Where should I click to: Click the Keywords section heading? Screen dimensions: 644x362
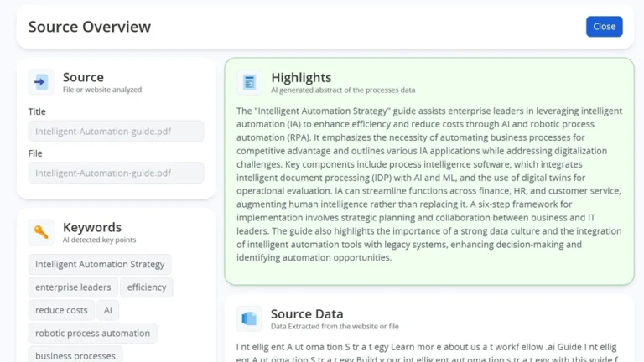(x=92, y=227)
